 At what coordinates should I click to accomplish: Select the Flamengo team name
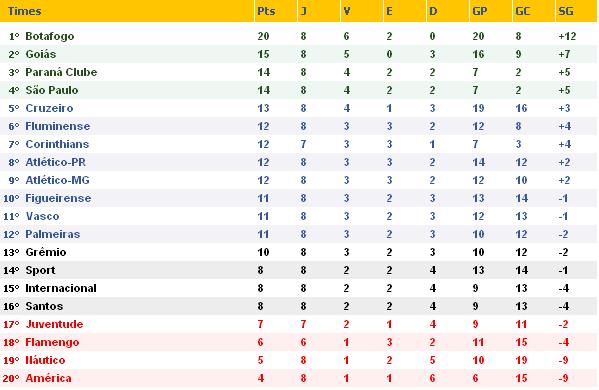(52, 342)
